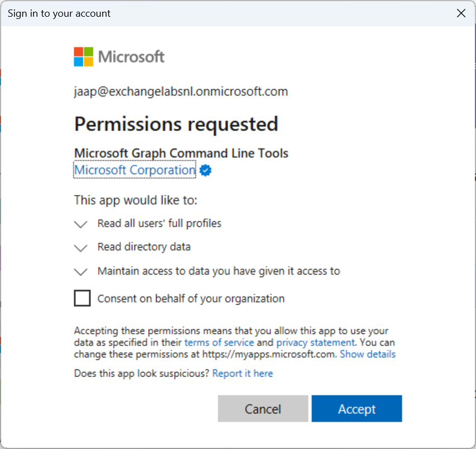Click the Permissions requested heading
This screenshot has width=476, height=449.
(x=176, y=124)
